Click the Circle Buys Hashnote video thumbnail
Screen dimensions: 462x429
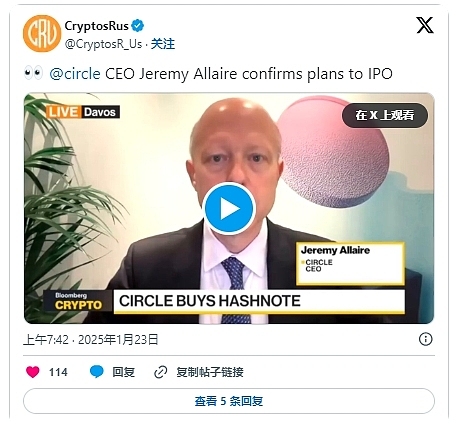[229, 209]
